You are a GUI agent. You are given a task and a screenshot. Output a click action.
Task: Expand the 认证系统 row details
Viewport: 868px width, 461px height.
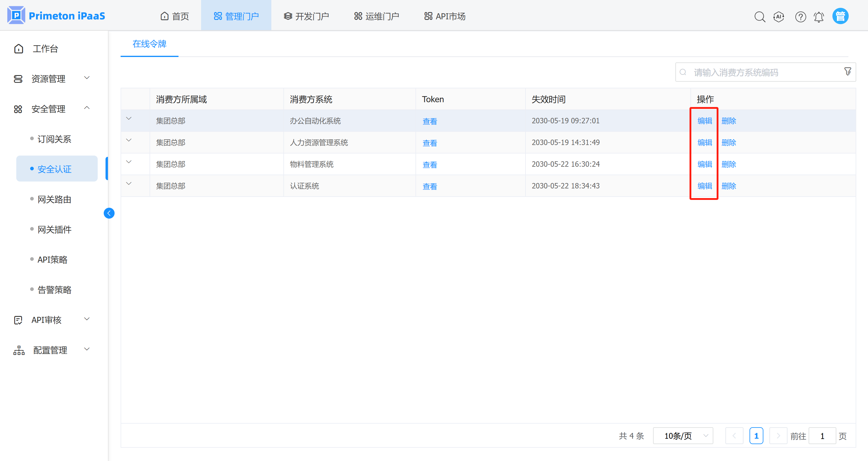(x=129, y=184)
